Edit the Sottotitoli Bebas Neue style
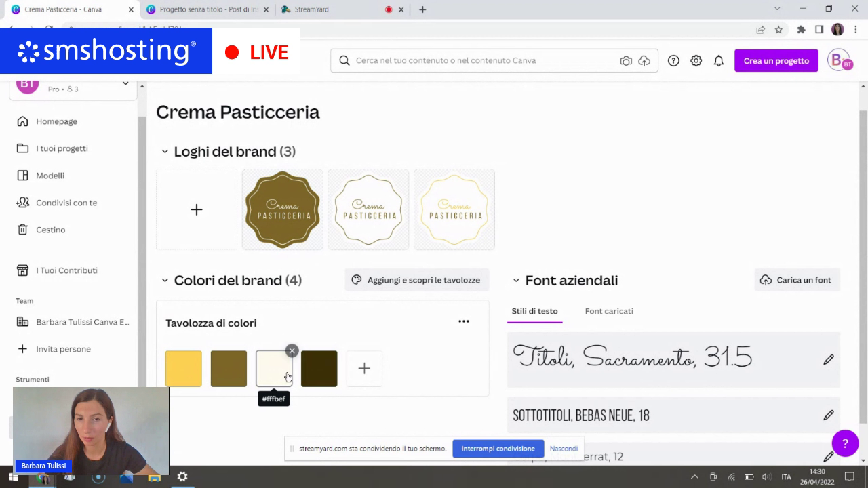 (x=828, y=415)
